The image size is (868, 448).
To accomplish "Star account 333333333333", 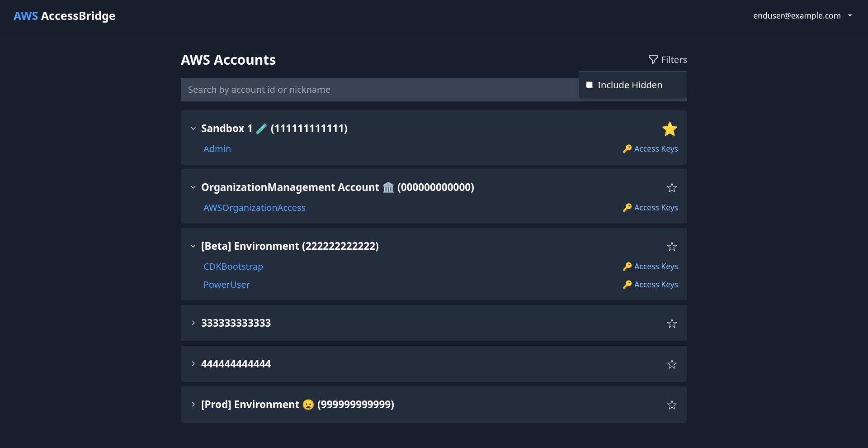I will [672, 324].
